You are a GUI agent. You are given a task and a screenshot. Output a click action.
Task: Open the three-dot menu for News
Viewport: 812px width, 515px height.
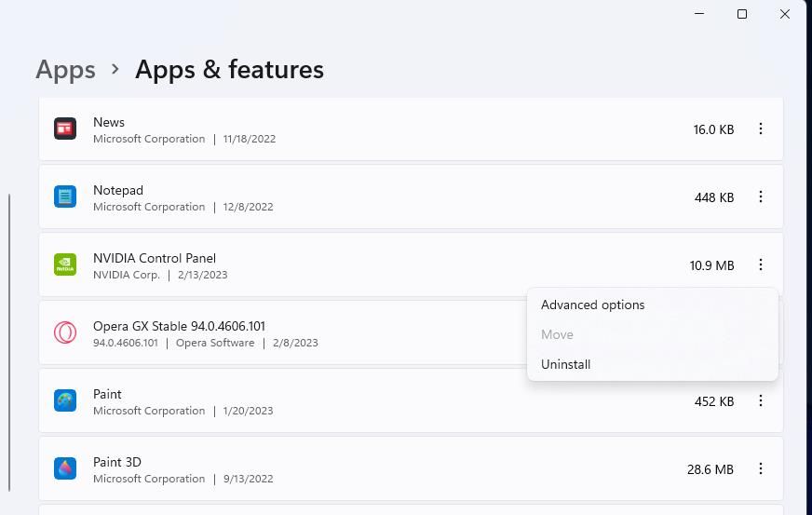pyautogui.click(x=761, y=129)
